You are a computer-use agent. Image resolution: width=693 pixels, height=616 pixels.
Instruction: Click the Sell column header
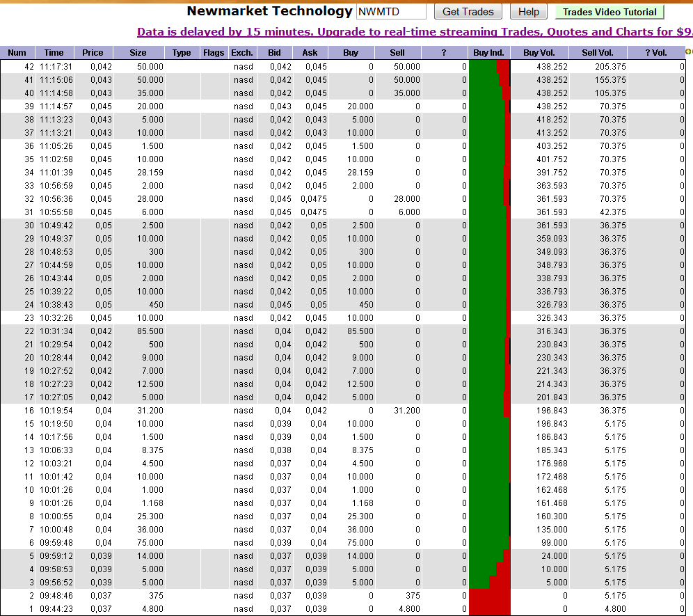(397, 53)
